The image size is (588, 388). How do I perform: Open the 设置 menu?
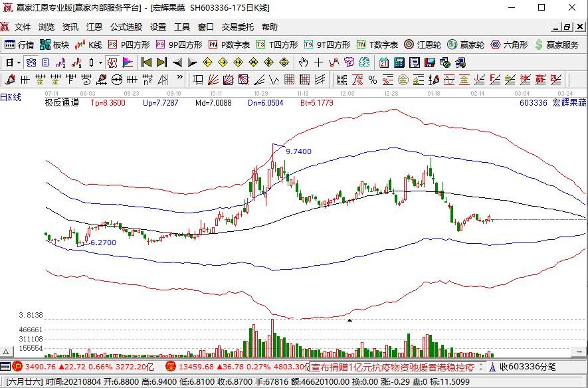point(158,27)
